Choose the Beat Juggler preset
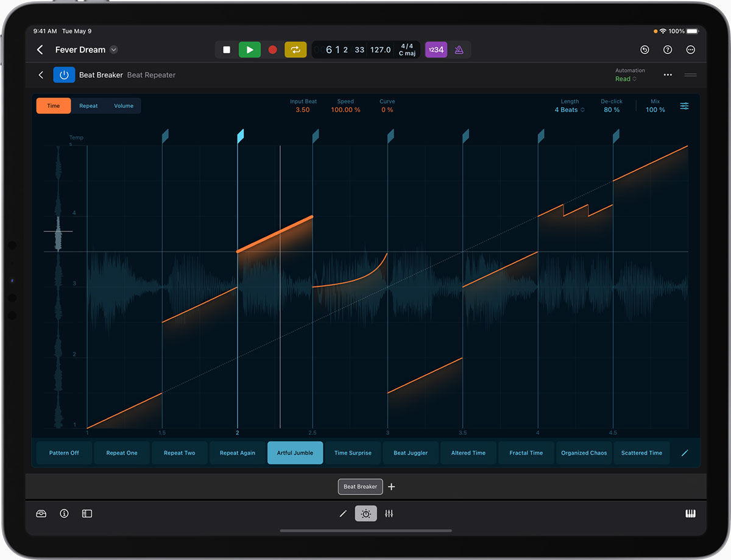The height and width of the screenshot is (560, 731). (x=411, y=453)
